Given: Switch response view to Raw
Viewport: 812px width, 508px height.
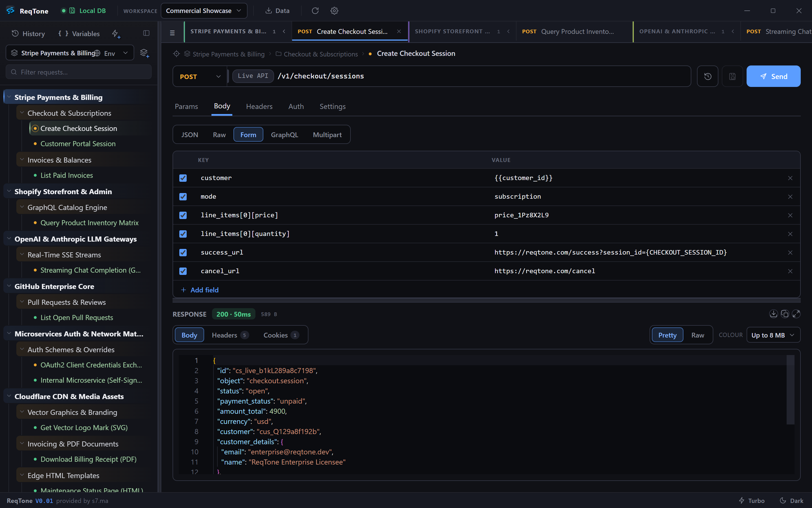Looking at the screenshot, I should [698, 335].
